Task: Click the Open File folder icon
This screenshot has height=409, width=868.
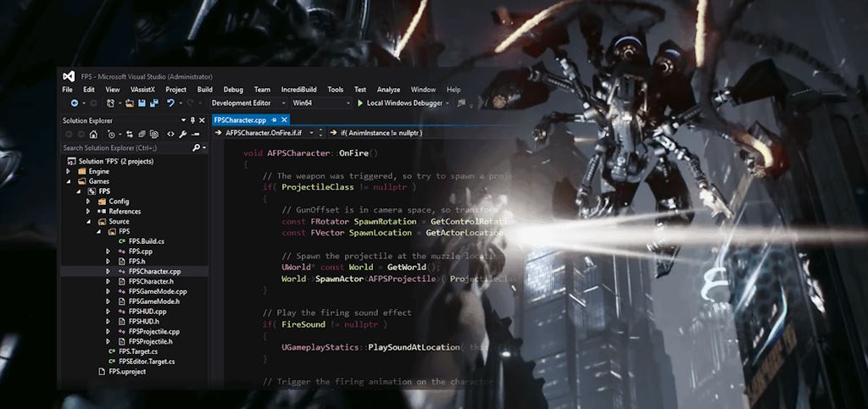Action: pos(130,102)
